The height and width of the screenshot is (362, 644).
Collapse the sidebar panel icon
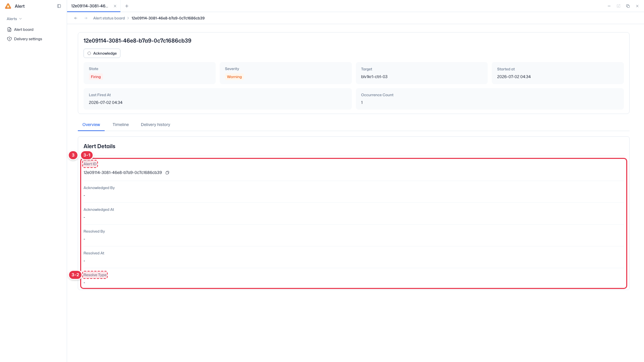59,6
